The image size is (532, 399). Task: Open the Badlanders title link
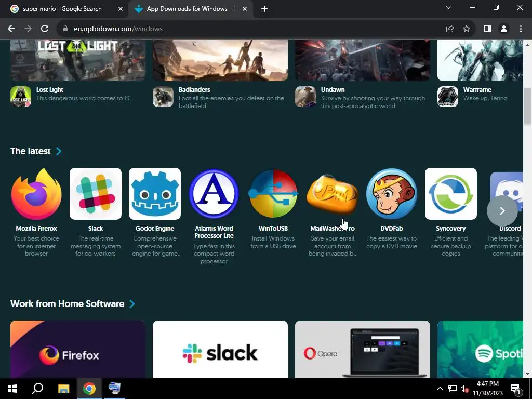click(194, 89)
